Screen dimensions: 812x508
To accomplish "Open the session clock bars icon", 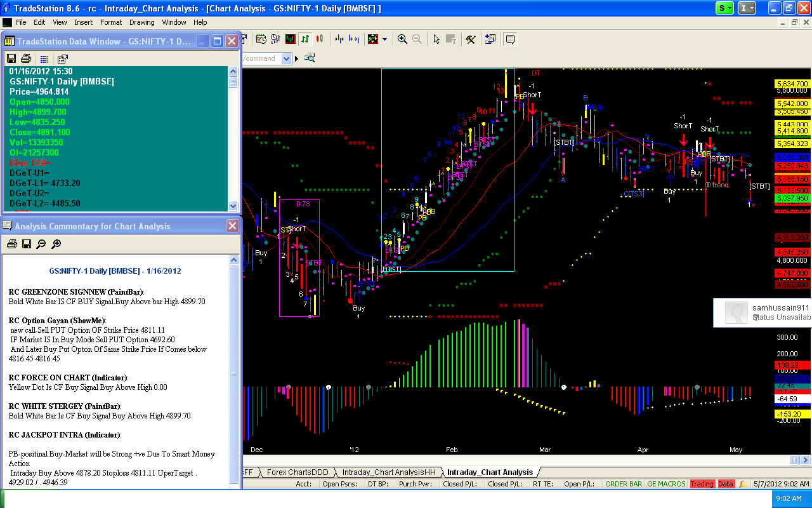I will [276, 39].
